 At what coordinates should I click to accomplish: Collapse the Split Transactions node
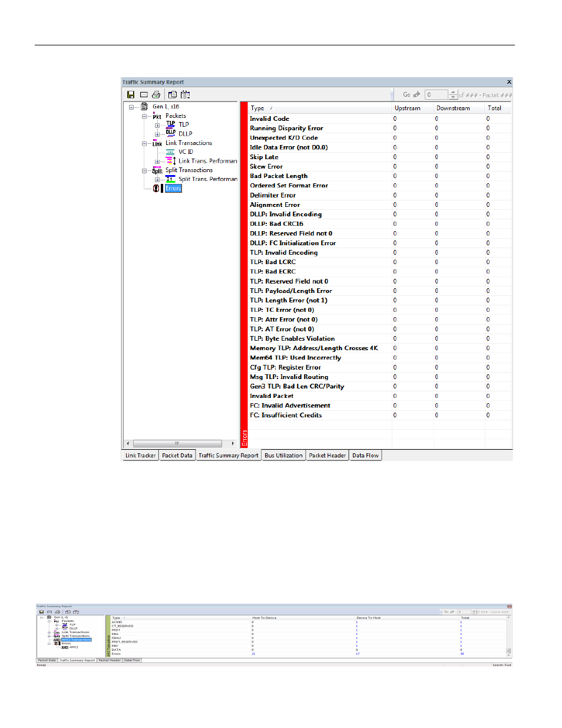click(144, 171)
